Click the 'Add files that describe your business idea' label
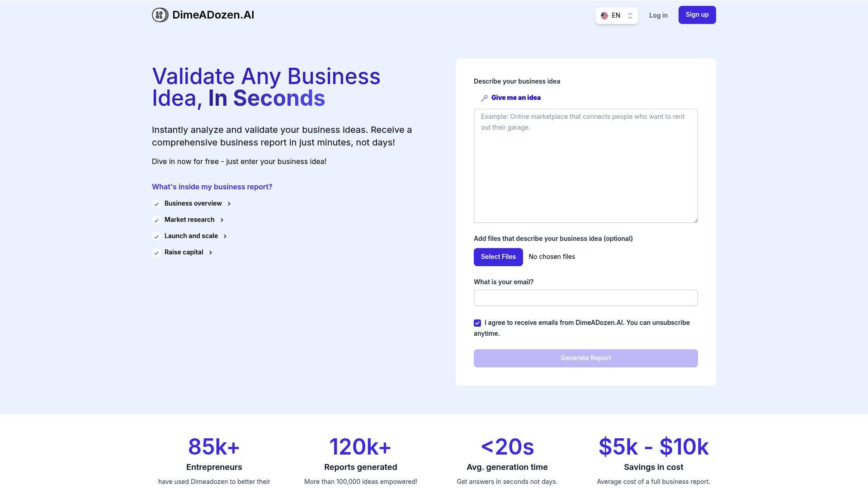The width and height of the screenshot is (868, 488). click(553, 239)
